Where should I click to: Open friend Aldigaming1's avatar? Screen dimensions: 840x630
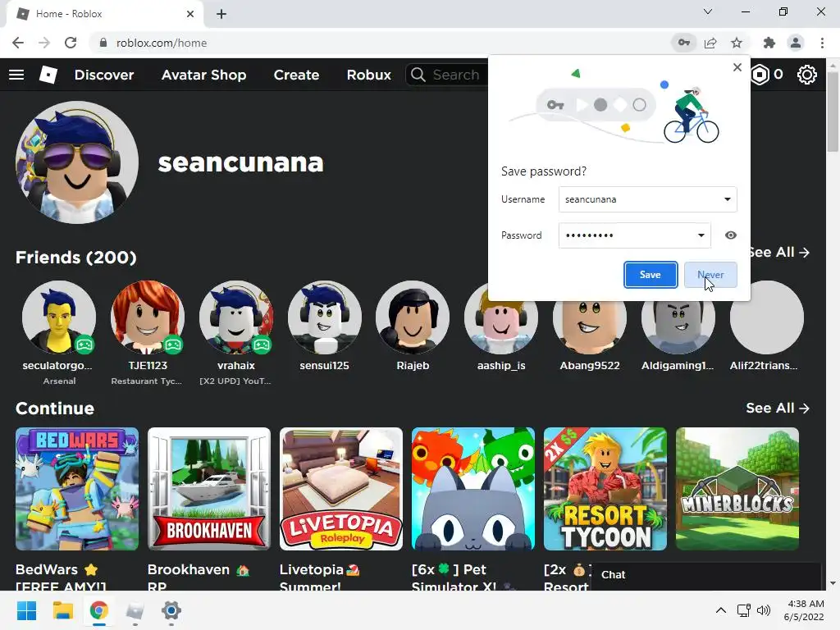[678, 326]
